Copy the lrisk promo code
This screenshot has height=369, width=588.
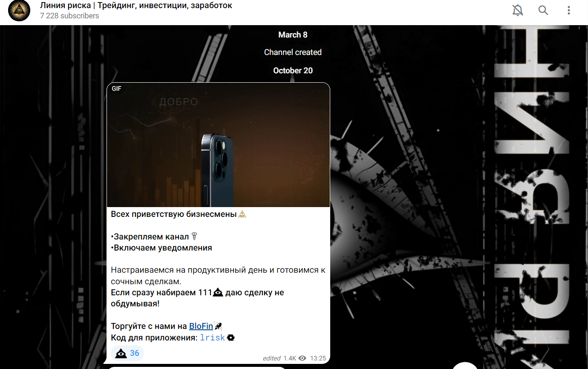tap(212, 338)
